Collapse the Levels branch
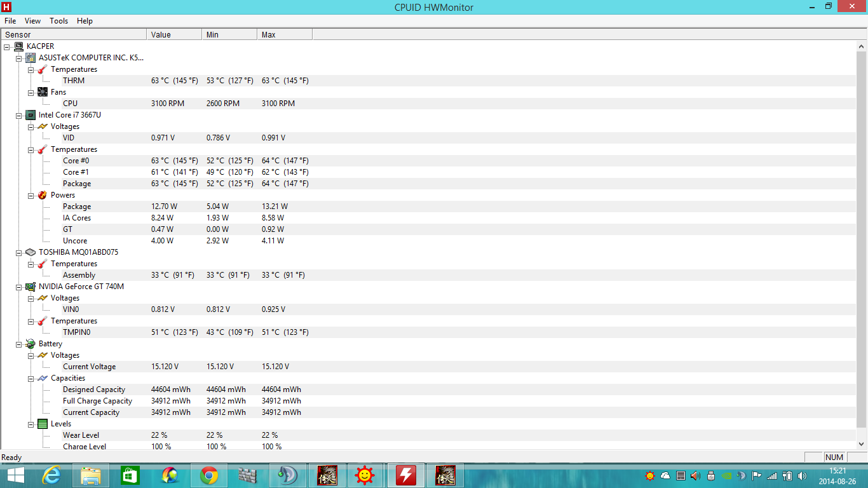Screen dimensions: 868x488 click(x=31, y=424)
